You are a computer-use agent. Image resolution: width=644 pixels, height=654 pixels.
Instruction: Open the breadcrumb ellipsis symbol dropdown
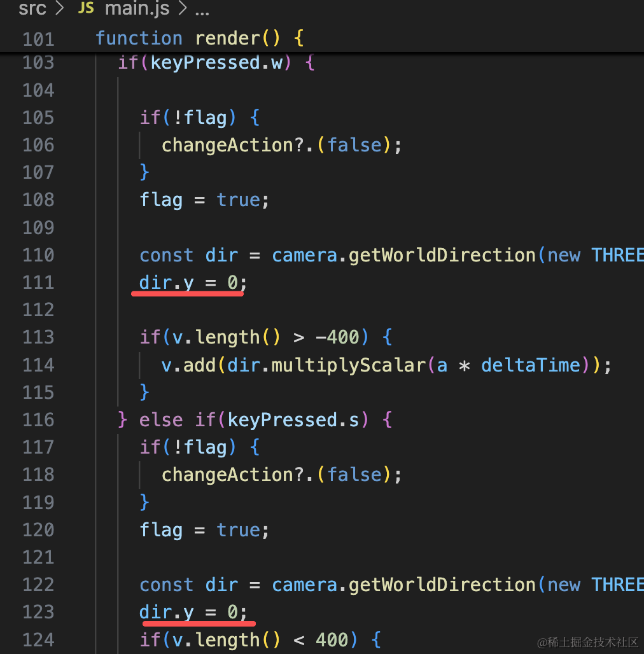point(202,13)
